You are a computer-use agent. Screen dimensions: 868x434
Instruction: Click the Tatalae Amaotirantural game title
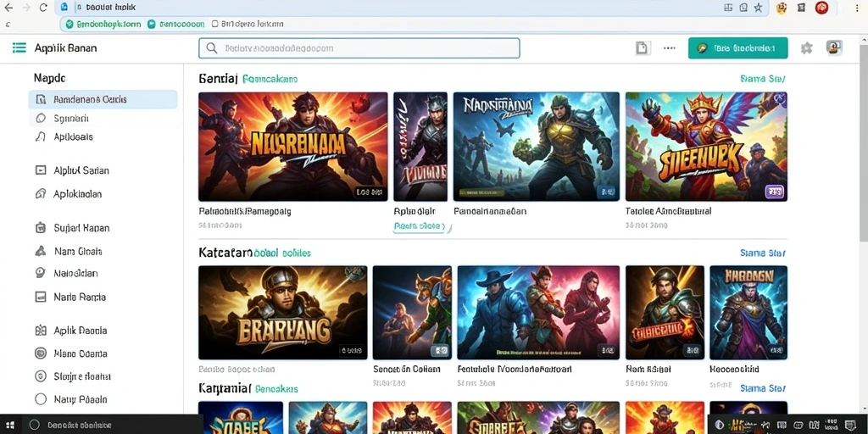click(x=668, y=211)
